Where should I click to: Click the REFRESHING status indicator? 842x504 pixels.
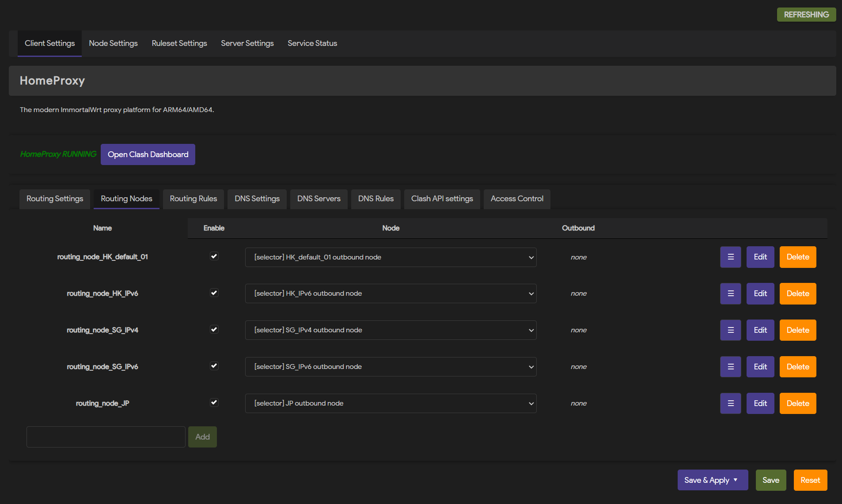pos(806,15)
